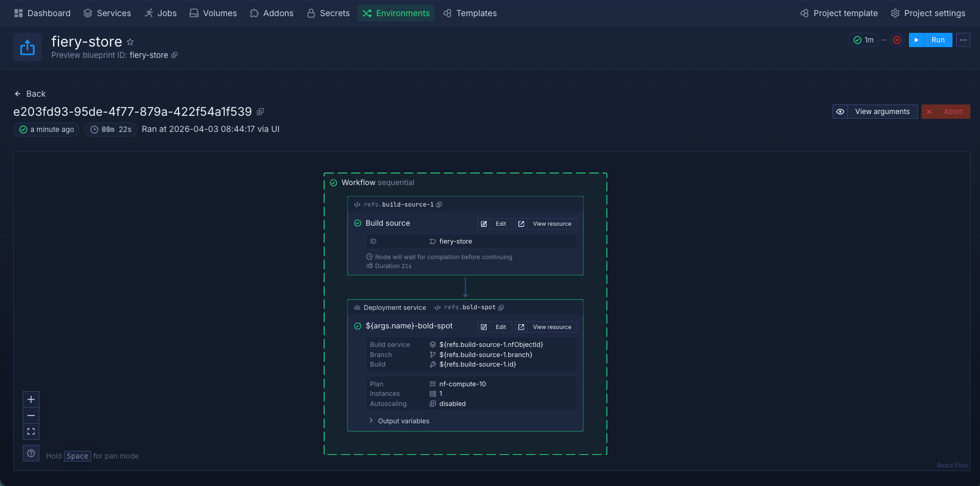Open the canvas help question icon
This screenshot has height=486, width=980.
31,454
